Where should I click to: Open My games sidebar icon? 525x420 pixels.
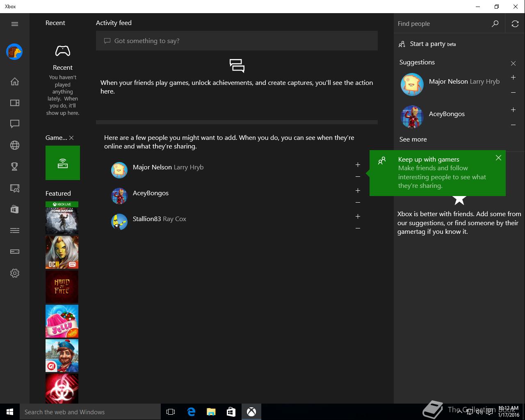point(15,103)
